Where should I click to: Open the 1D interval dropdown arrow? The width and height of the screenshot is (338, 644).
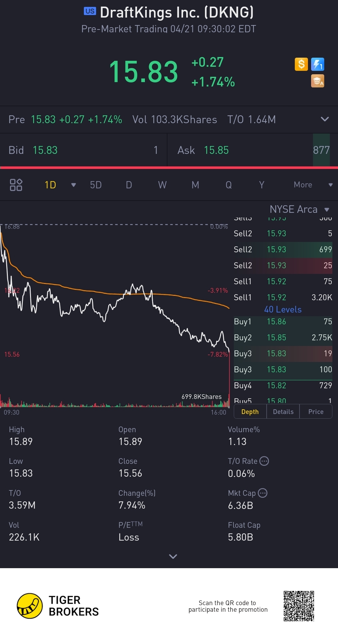click(x=74, y=185)
